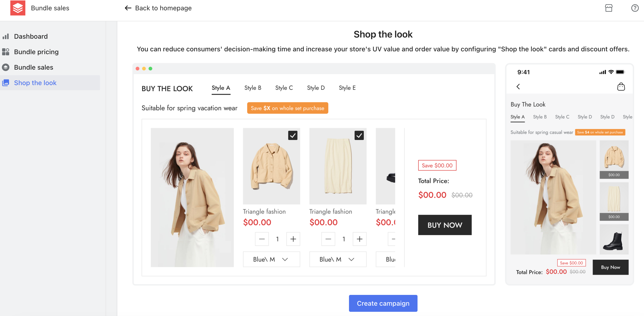Uncheck the skirt product checkbox
Image resolution: width=644 pixels, height=316 pixels.
click(x=359, y=135)
